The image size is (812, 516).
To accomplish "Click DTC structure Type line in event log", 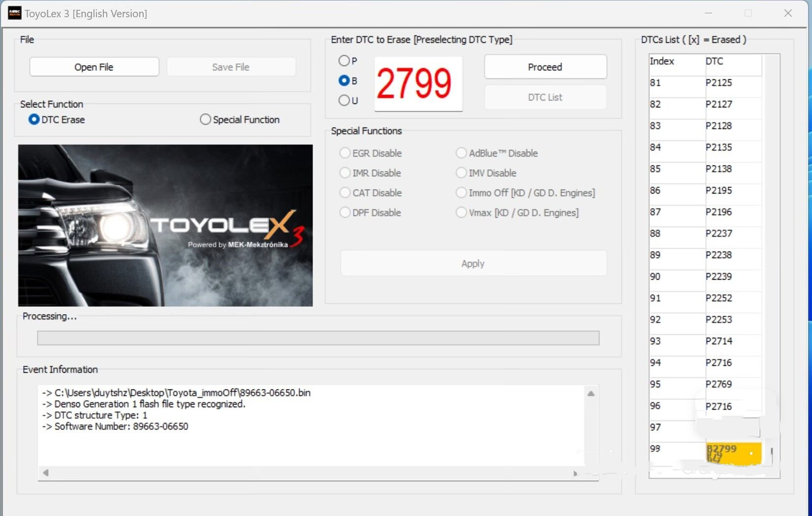I will click(x=94, y=416).
